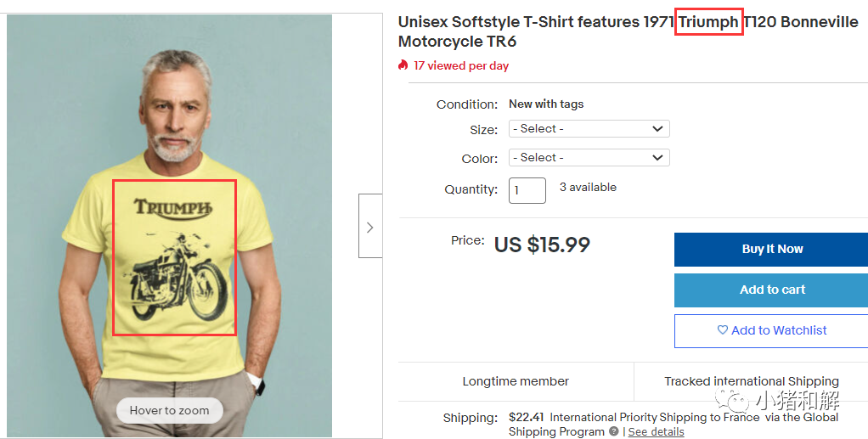Click the next image chevron arrow
The width and height of the screenshot is (868, 439).
coord(369,227)
